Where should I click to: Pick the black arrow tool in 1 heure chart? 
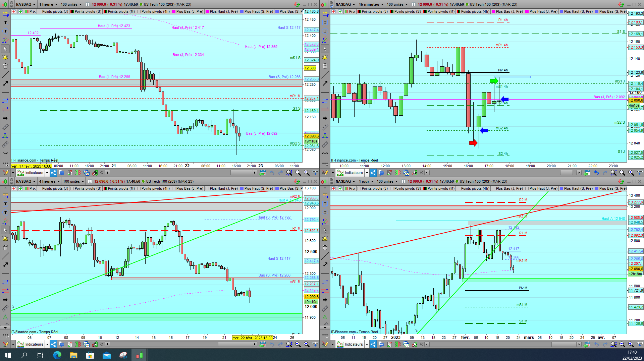(x=5, y=118)
